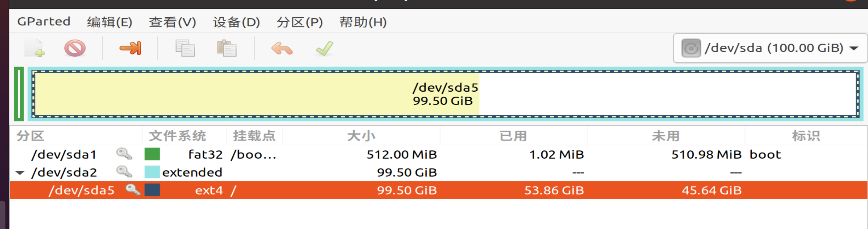Click the delete partition icon

[x=75, y=48]
